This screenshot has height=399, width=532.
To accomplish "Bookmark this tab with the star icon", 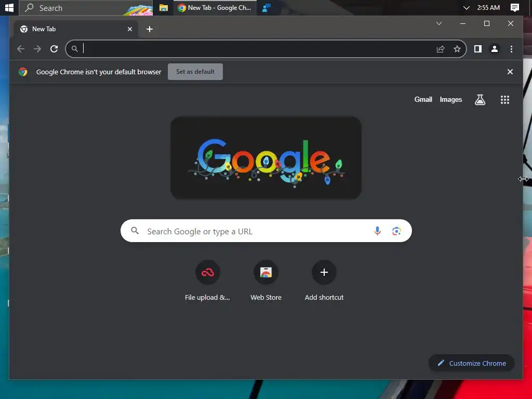I will click(457, 49).
